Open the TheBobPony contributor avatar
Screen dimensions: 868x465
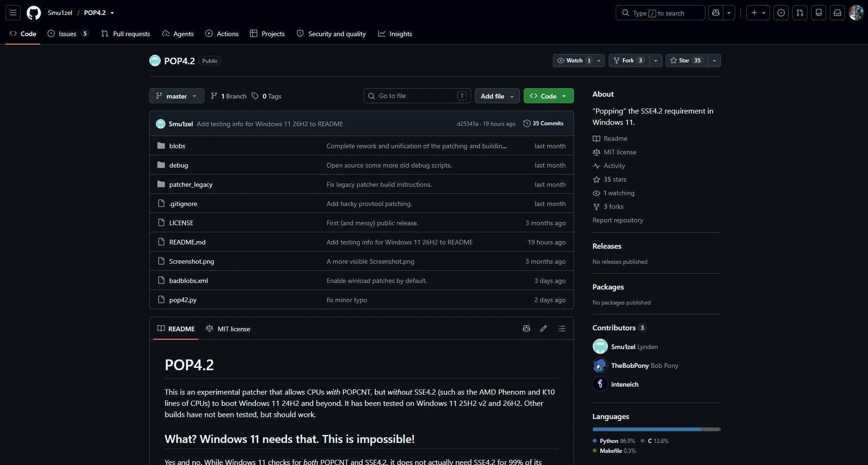(x=600, y=365)
